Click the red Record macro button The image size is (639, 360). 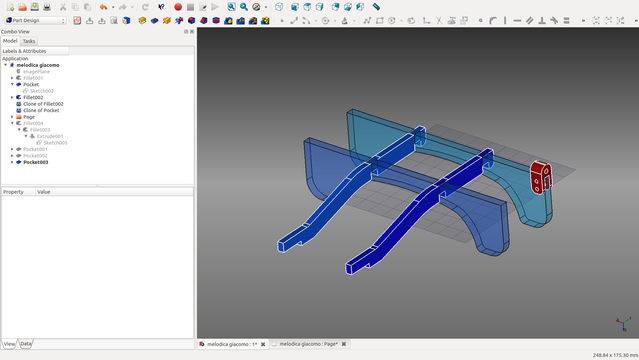click(178, 7)
